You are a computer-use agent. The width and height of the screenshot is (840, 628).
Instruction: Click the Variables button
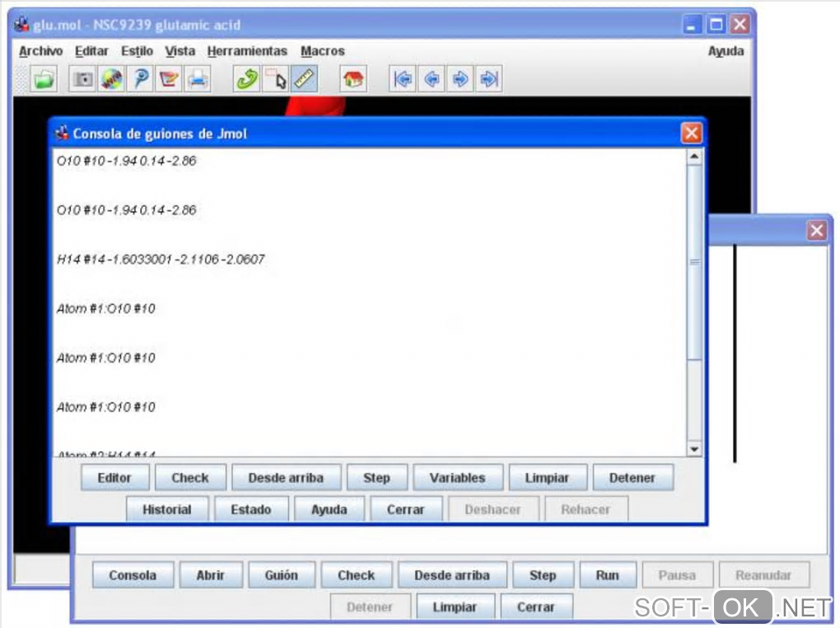coord(458,477)
